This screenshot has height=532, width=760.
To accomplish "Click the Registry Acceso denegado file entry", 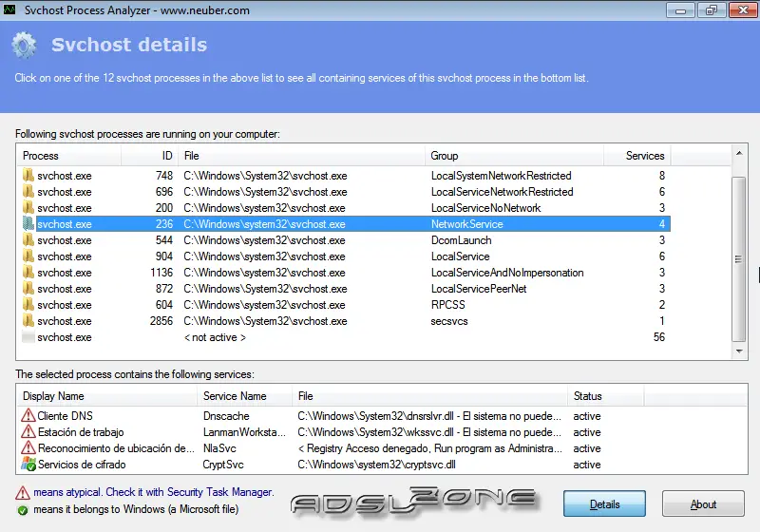I will [x=429, y=448].
